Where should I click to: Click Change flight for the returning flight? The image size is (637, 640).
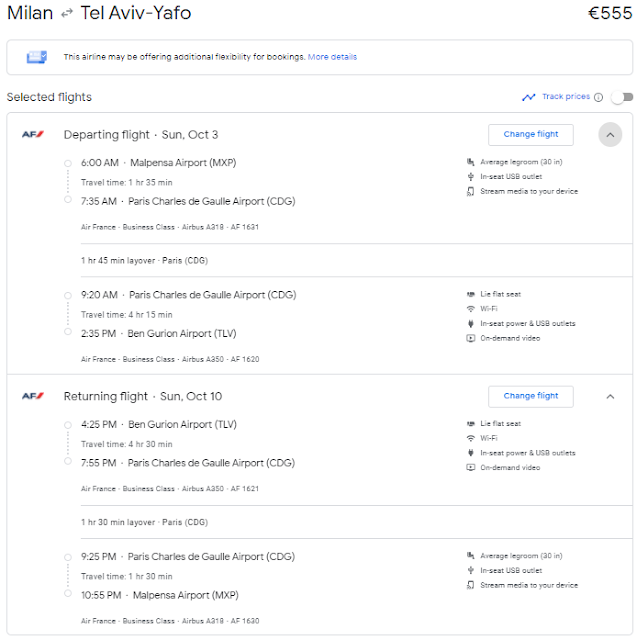(530, 396)
